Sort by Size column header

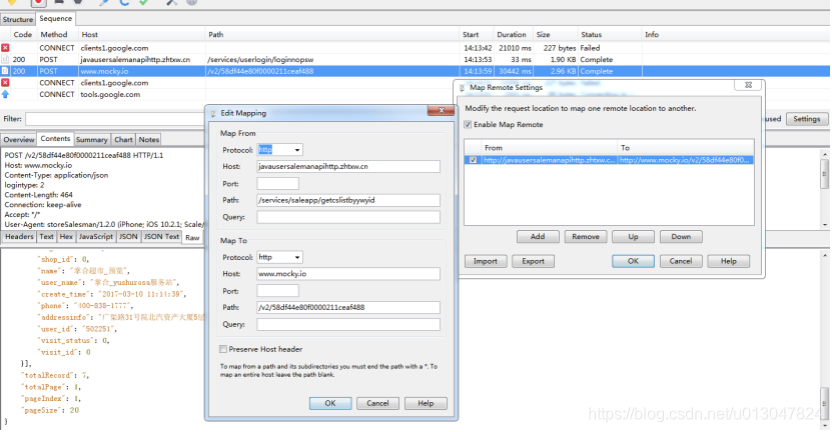[554, 34]
